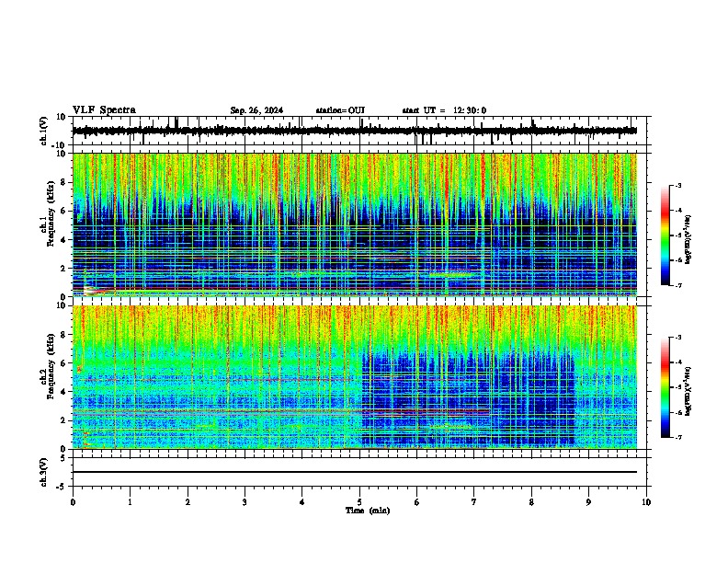This screenshot has height=563, width=728.
Task: Click the "8" kHz tick on ch.2 spectrogram axis
Action: (64, 335)
